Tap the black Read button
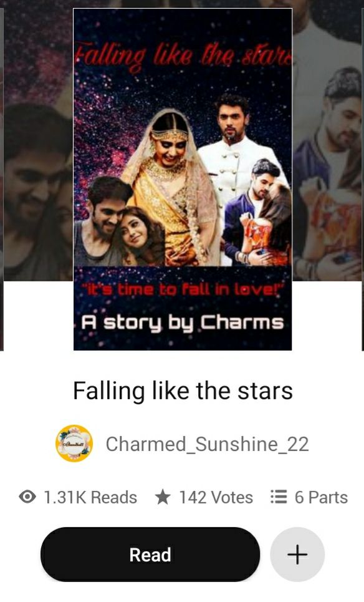The image size is (364, 602). (150, 555)
